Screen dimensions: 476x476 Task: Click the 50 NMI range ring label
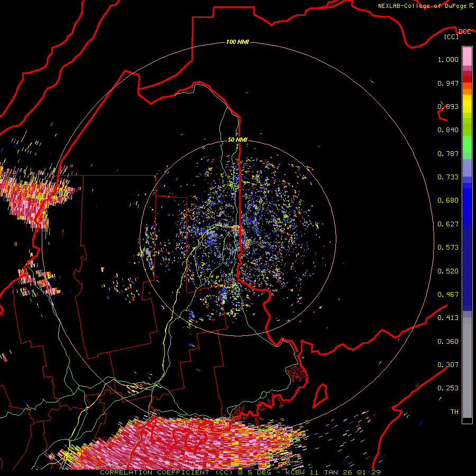pos(237,140)
